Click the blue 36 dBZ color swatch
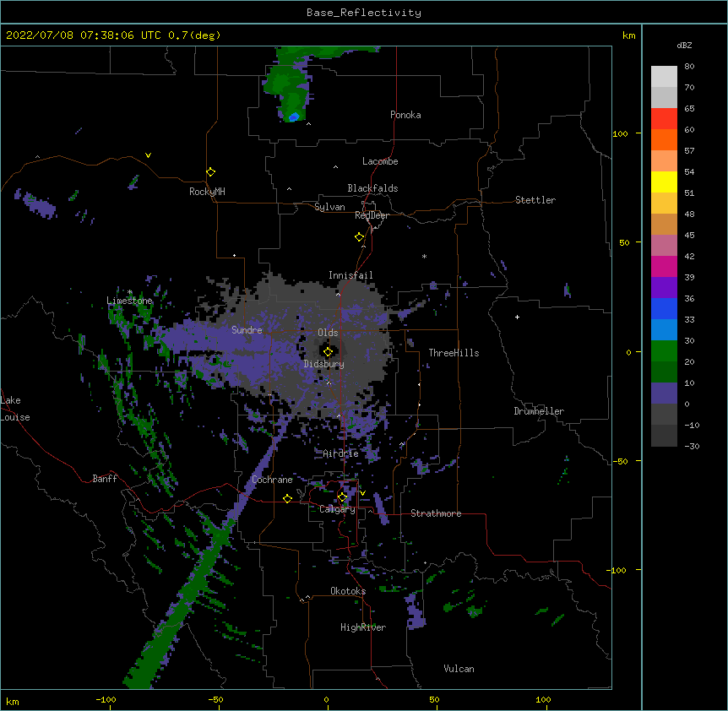728x711 pixels. (664, 308)
